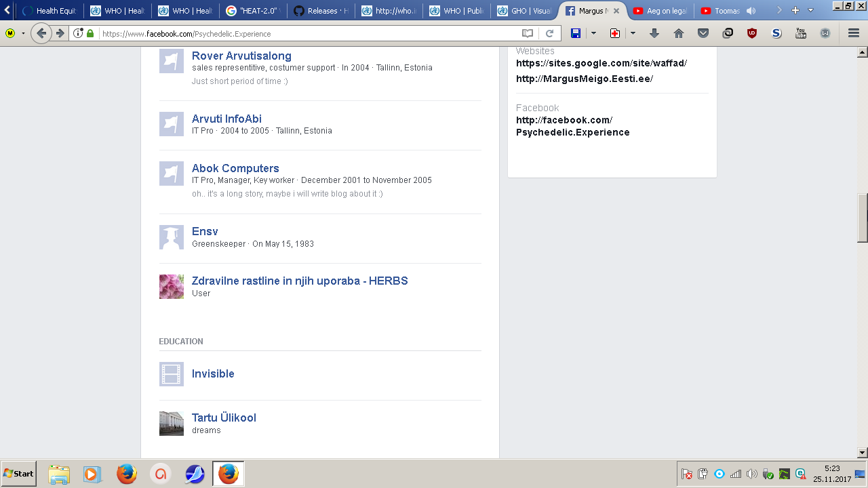This screenshot has width=868, height=488.
Task: Click the browser Back arrow button
Action: tap(41, 33)
